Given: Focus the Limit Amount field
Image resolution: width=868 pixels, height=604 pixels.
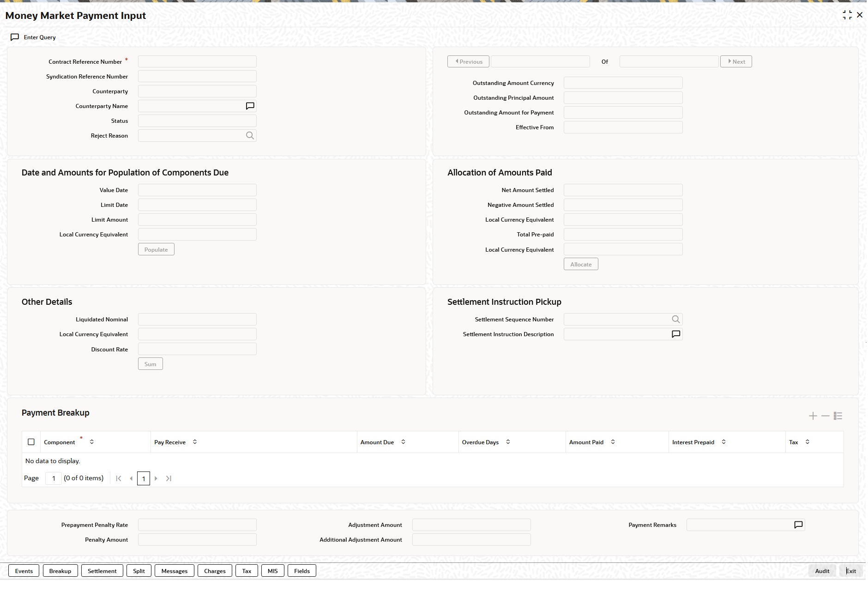Looking at the screenshot, I should pos(197,220).
